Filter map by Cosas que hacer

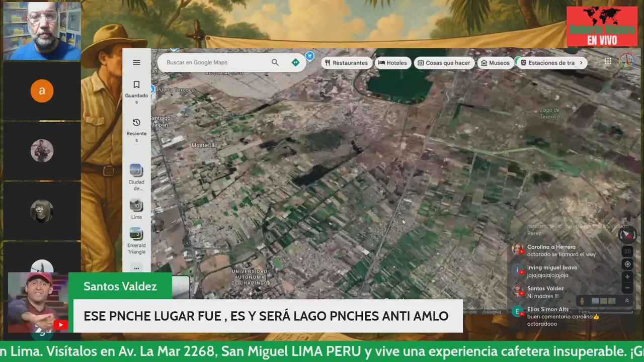point(443,63)
